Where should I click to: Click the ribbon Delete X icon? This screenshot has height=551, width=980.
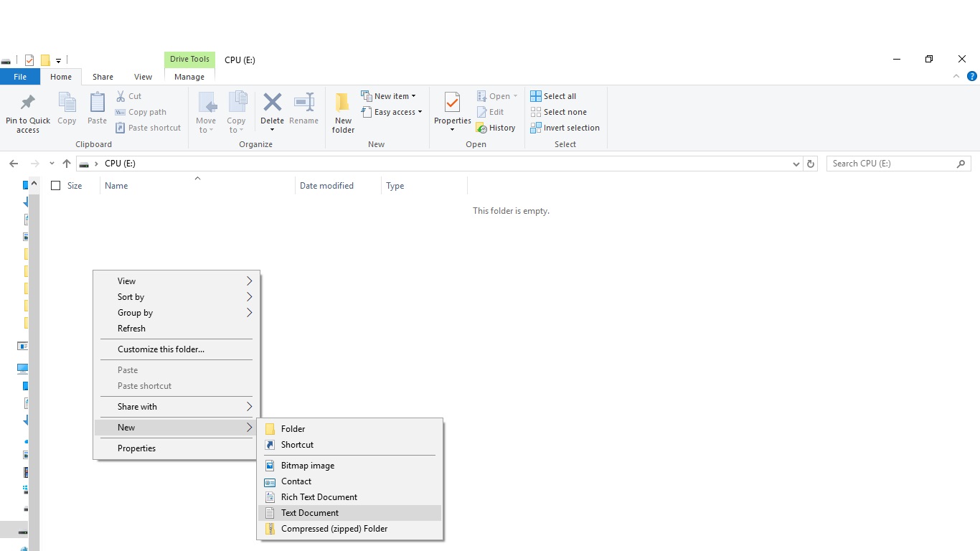pos(272,103)
